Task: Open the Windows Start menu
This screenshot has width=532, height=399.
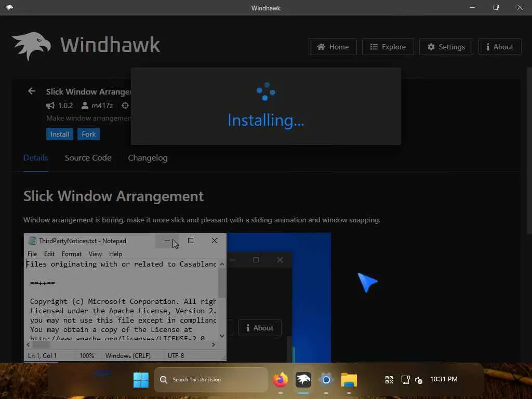Action: tap(141, 380)
